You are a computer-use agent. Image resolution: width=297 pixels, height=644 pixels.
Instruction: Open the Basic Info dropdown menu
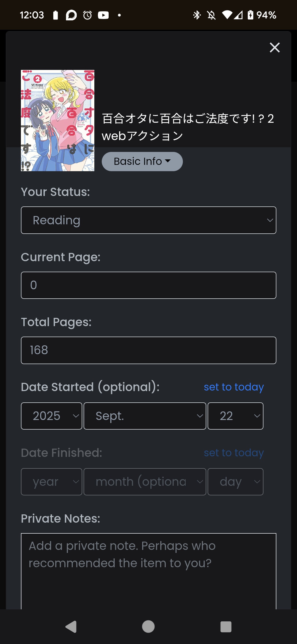click(142, 162)
